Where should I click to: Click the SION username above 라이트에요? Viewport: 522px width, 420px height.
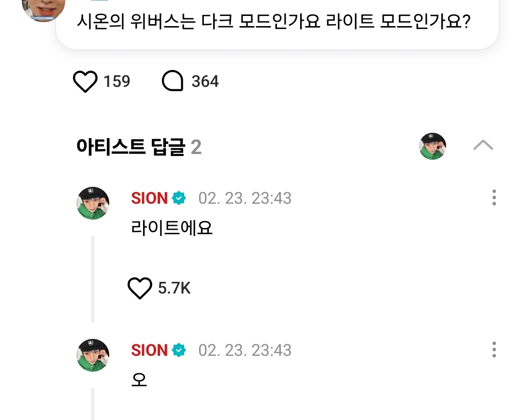pos(149,198)
